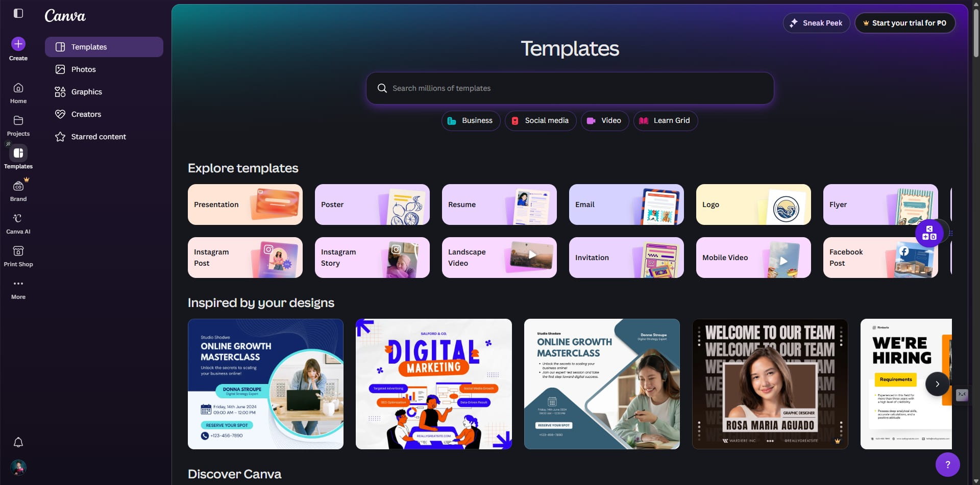980x485 pixels.
Task: Open teal Online Growth Masterclass template
Action: [x=602, y=384]
